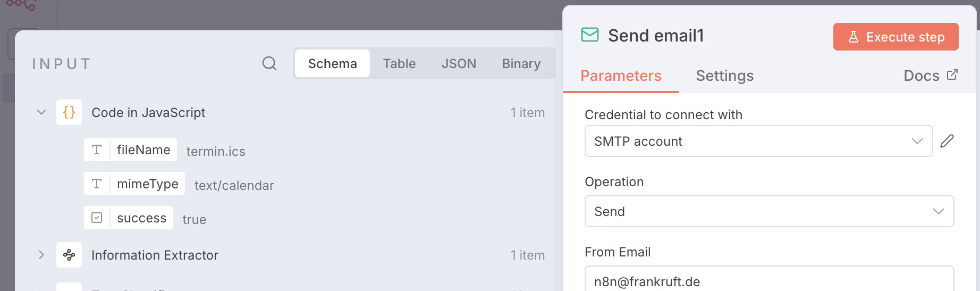980x291 pixels.
Task: Click the From Email input field
Action: point(768,281)
